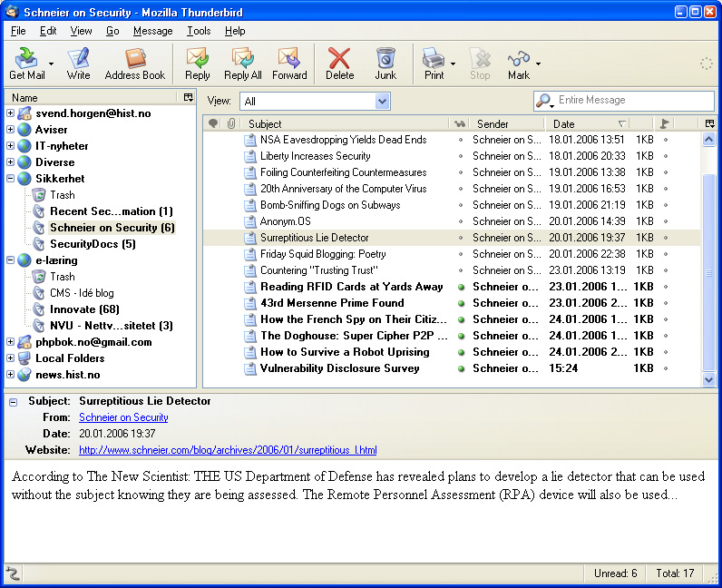Forward the selected message

289,64
